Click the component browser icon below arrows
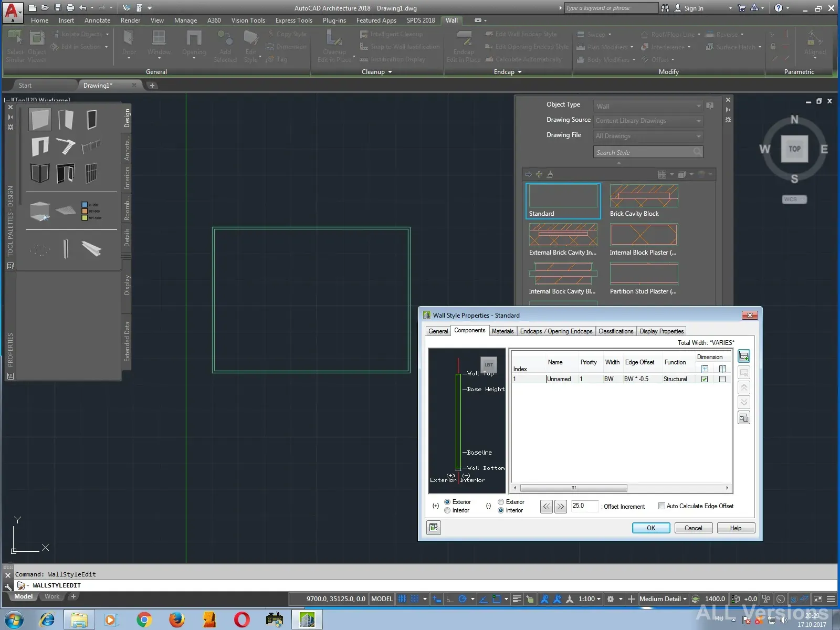 [x=743, y=418]
